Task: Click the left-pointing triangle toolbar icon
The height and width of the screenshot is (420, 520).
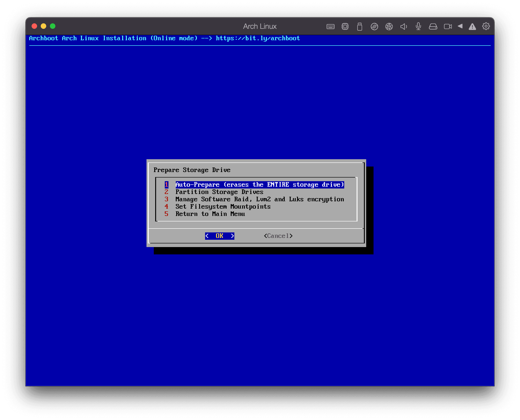Action: point(460,26)
